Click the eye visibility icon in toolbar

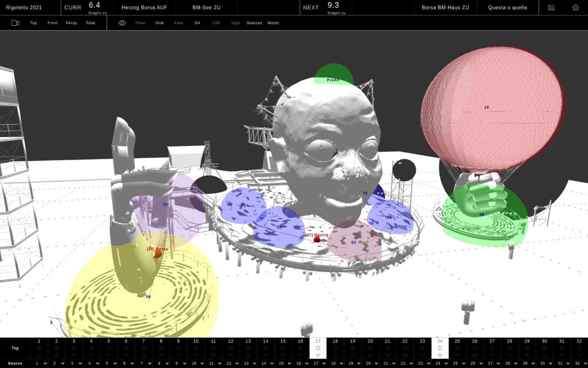pyautogui.click(x=122, y=23)
